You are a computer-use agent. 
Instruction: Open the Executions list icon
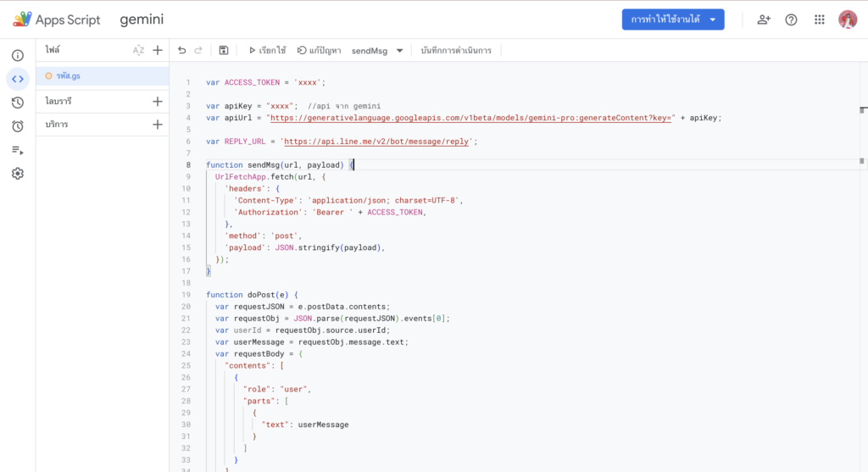[x=18, y=150]
